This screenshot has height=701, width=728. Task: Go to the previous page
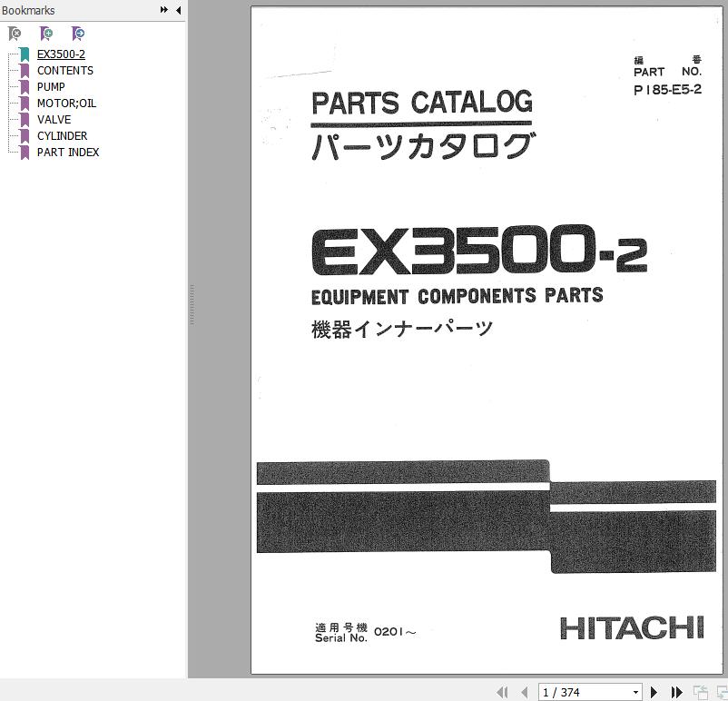[x=524, y=692]
